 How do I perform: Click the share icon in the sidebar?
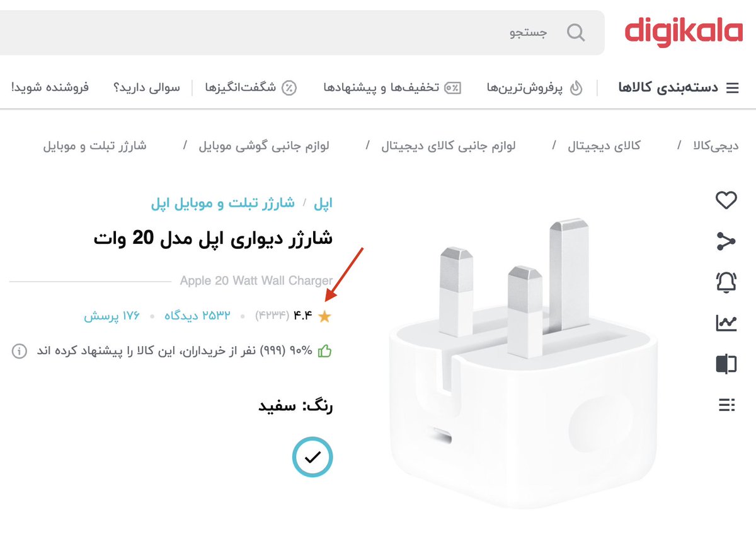pyautogui.click(x=726, y=241)
